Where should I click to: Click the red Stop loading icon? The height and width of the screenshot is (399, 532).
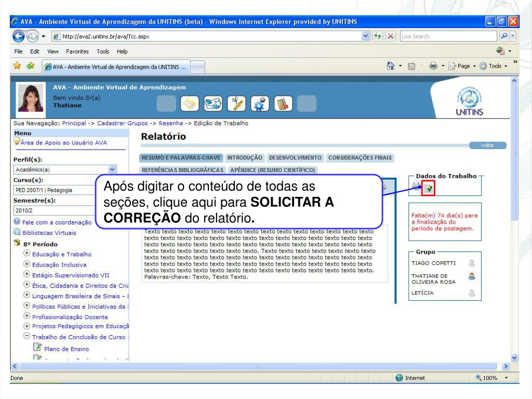(x=391, y=36)
